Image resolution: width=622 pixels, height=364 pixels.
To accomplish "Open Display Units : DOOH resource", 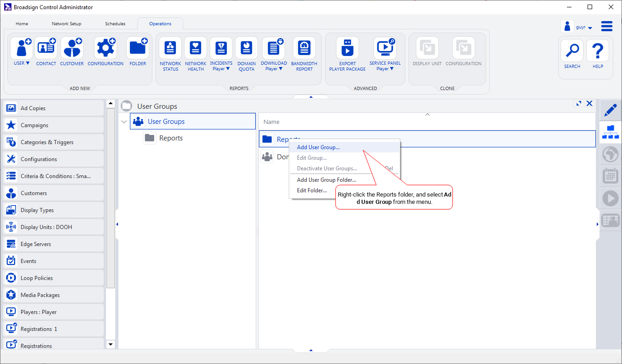I will click(53, 227).
